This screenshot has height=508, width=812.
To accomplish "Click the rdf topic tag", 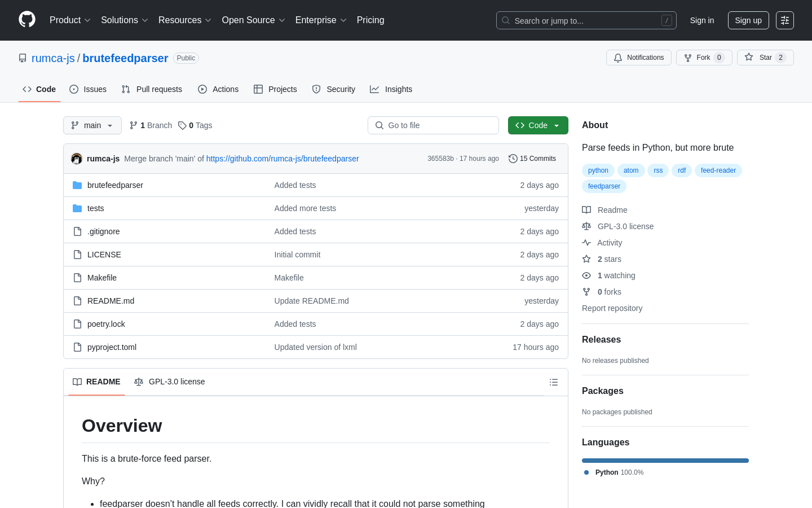I will pos(682,170).
